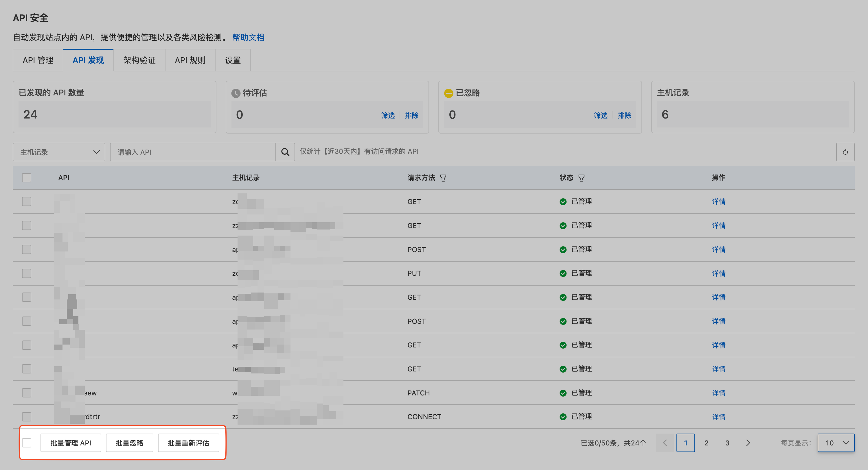Click the refresh icon button
868x470 pixels.
pyautogui.click(x=845, y=152)
